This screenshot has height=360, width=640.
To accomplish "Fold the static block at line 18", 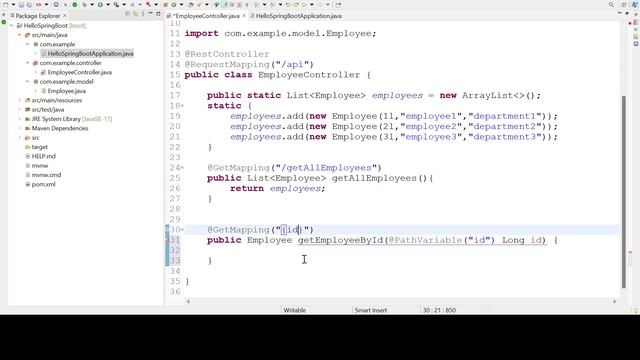I will (x=182, y=106).
